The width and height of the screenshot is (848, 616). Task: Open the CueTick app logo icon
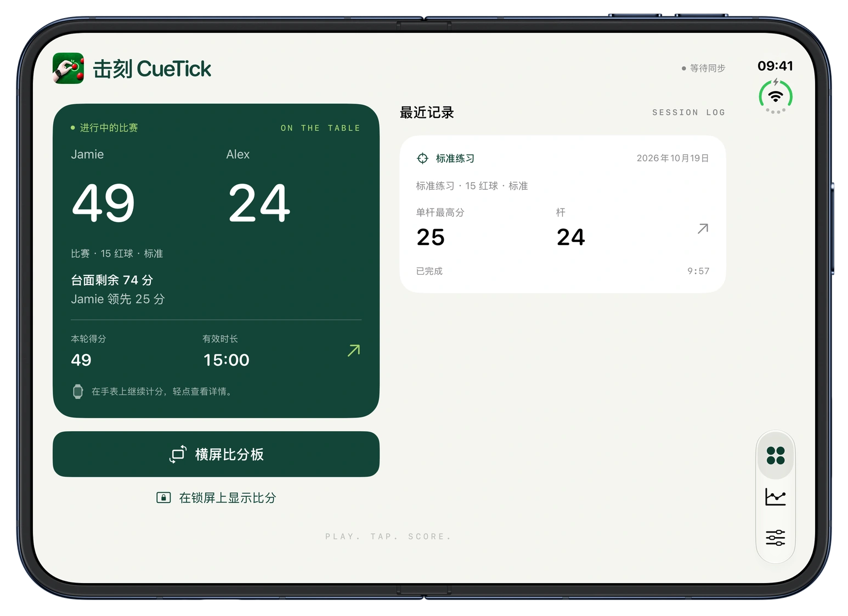click(69, 69)
